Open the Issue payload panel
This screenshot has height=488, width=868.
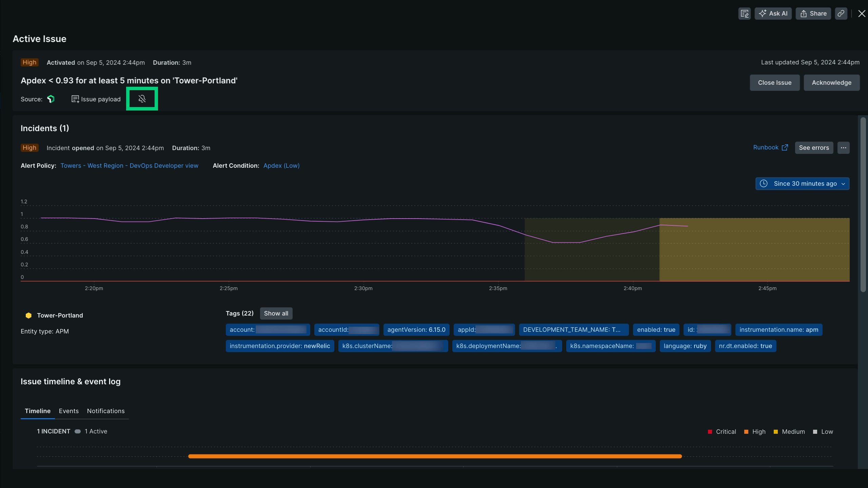click(x=95, y=98)
